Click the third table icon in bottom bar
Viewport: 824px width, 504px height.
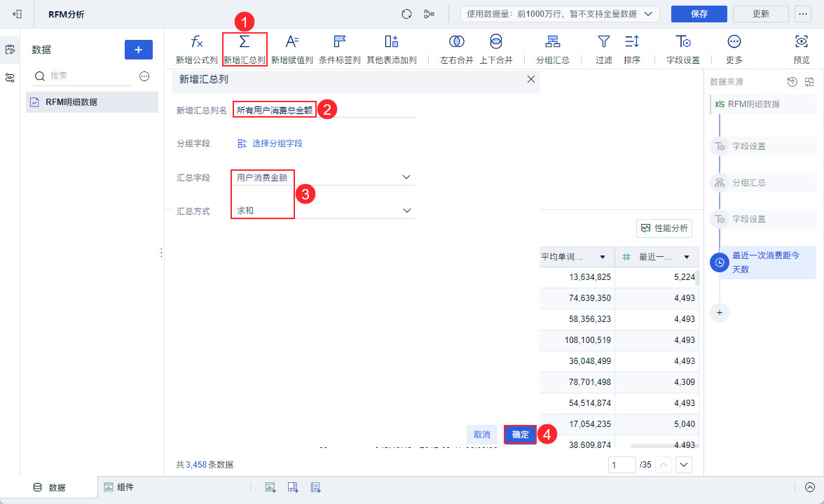[x=315, y=487]
